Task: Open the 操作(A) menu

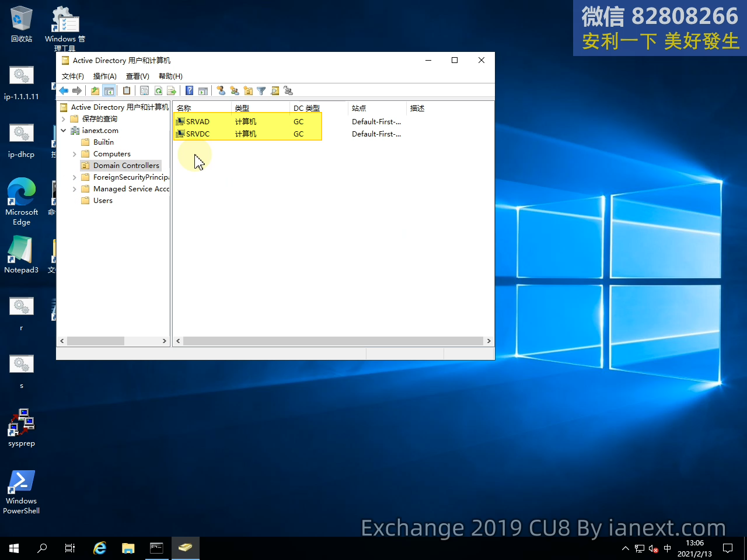Action: coord(105,76)
